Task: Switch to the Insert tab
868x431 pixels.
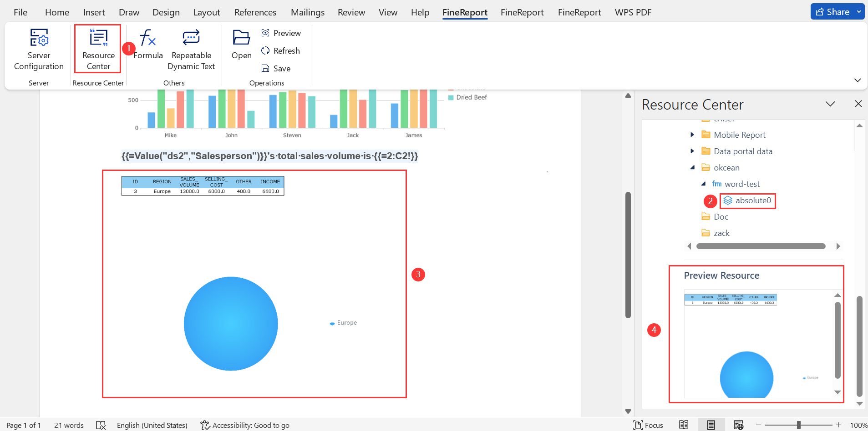Action: tap(94, 12)
